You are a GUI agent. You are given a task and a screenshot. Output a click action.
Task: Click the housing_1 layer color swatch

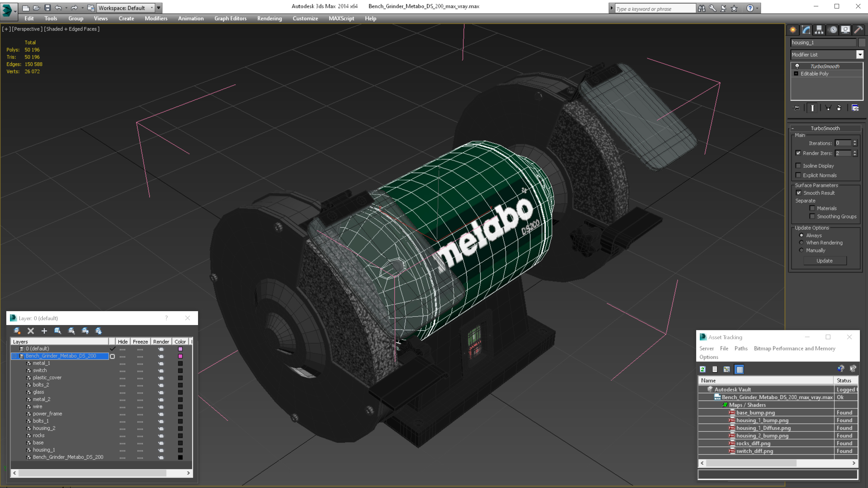[x=180, y=450]
